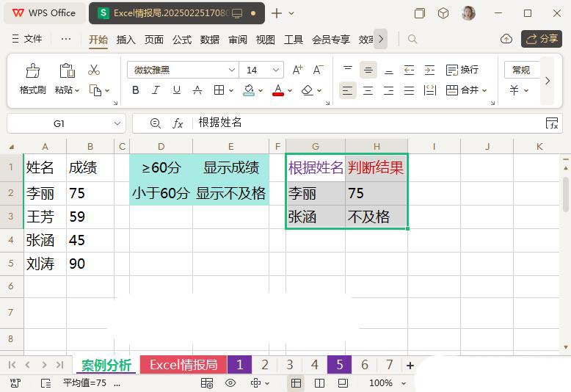
Task: Click the eraser clear formatting icon
Action: click(x=307, y=90)
